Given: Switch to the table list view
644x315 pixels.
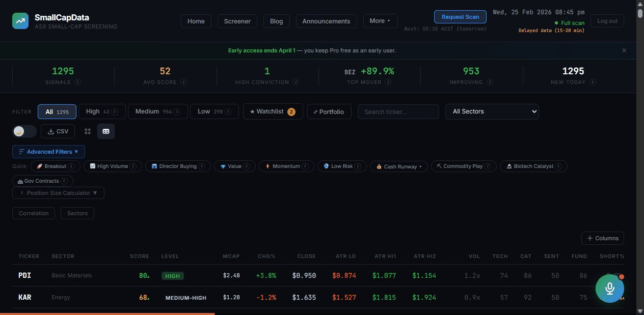Looking at the screenshot, I should (x=106, y=131).
